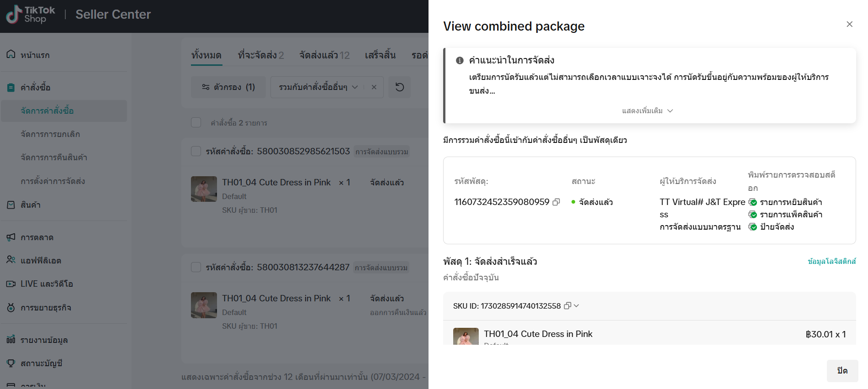The height and width of the screenshot is (389, 868).
Task: Expand the SKU ID chevron
Action: point(577,306)
